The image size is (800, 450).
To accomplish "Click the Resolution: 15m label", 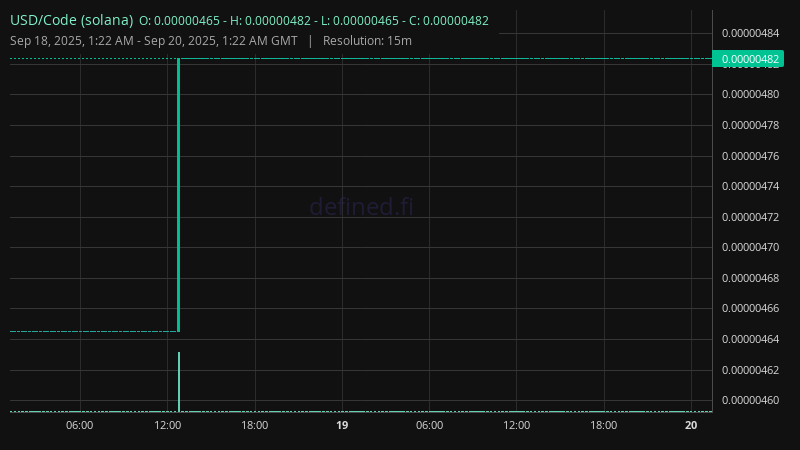I will (x=367, y=41).
